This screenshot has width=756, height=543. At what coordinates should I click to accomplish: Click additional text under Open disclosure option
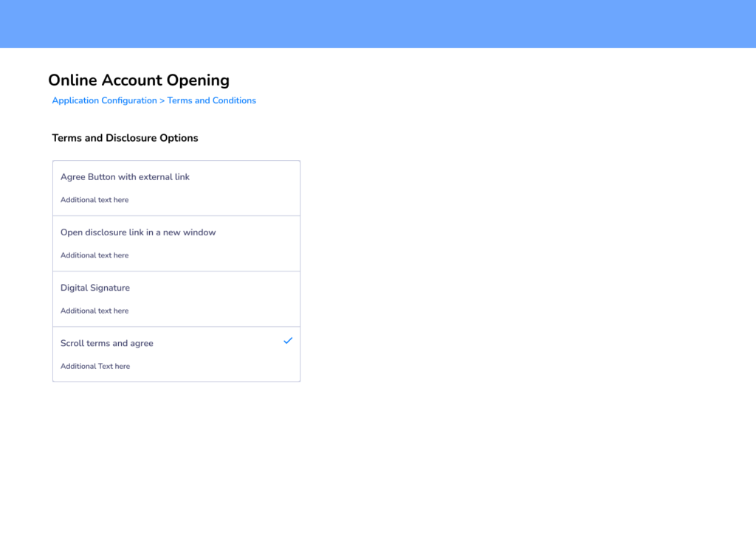(x=94, y=255)
